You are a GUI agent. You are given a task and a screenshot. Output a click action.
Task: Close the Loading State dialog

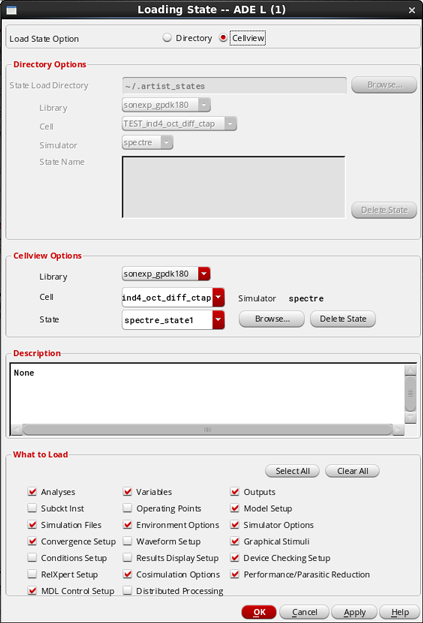click(412, 10)
